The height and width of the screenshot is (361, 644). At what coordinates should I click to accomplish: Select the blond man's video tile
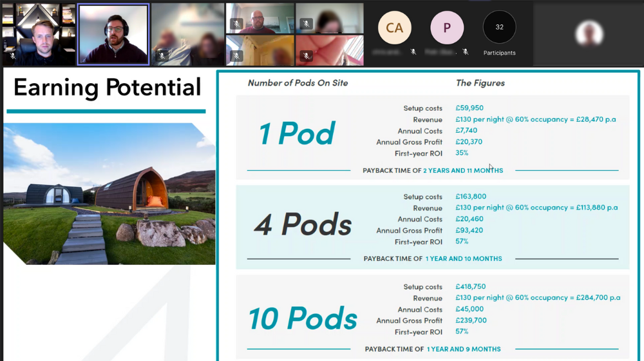tap(39, 35)
